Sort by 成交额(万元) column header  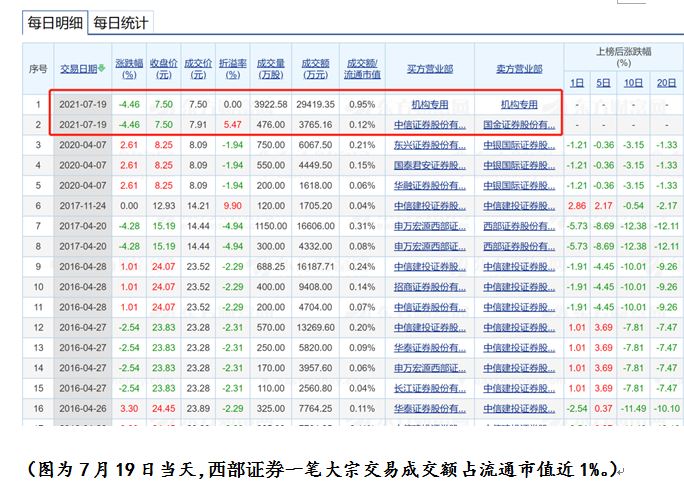pyautogui.click(x=315, y=69)
